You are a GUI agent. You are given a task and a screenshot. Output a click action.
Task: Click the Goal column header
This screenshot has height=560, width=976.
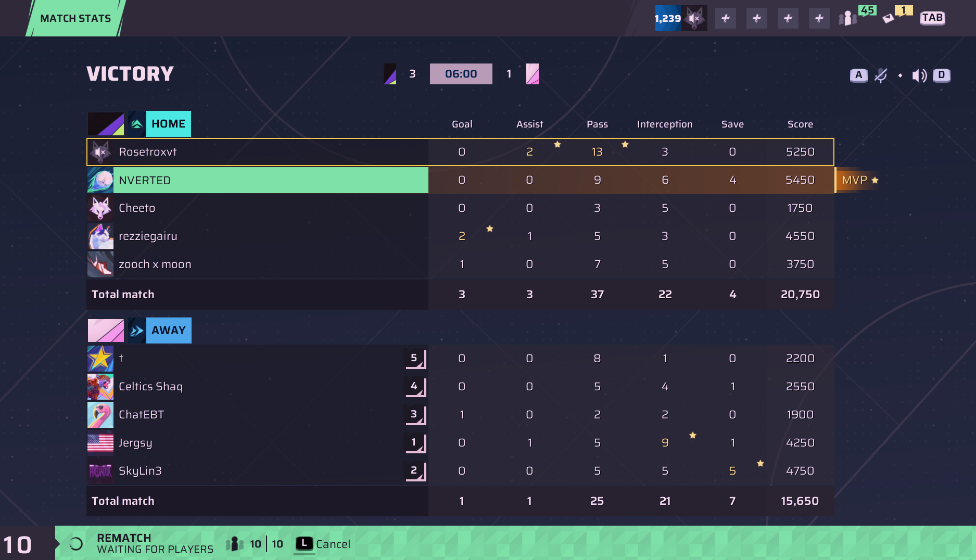pyautogui.click(x=462, y=124)
